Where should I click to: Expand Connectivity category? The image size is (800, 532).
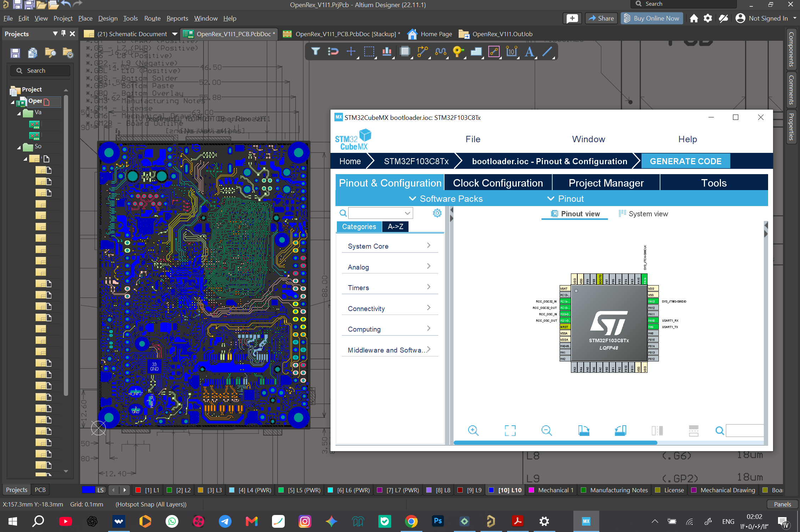pos(389,309)
